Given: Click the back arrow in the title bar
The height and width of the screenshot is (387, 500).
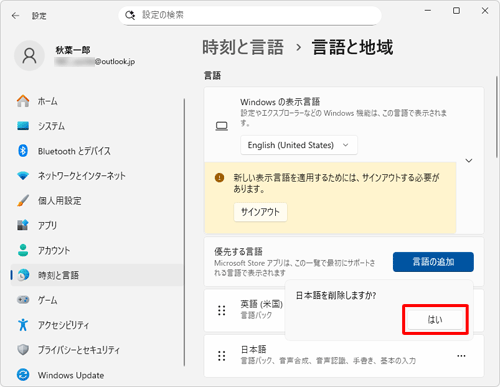Looking at the screenshot, I should click(x=15, y=16).
